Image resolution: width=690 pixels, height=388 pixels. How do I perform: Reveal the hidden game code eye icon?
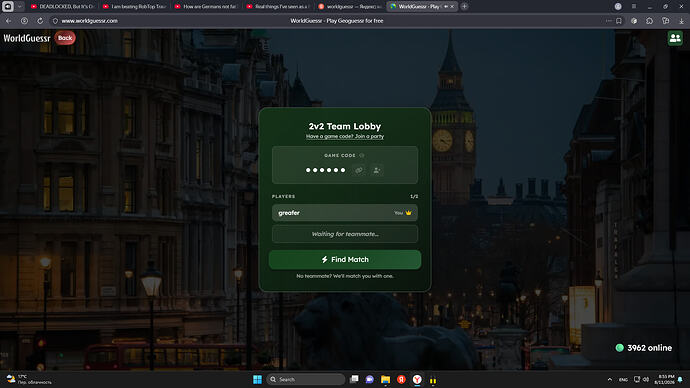(x=362, y=155)
